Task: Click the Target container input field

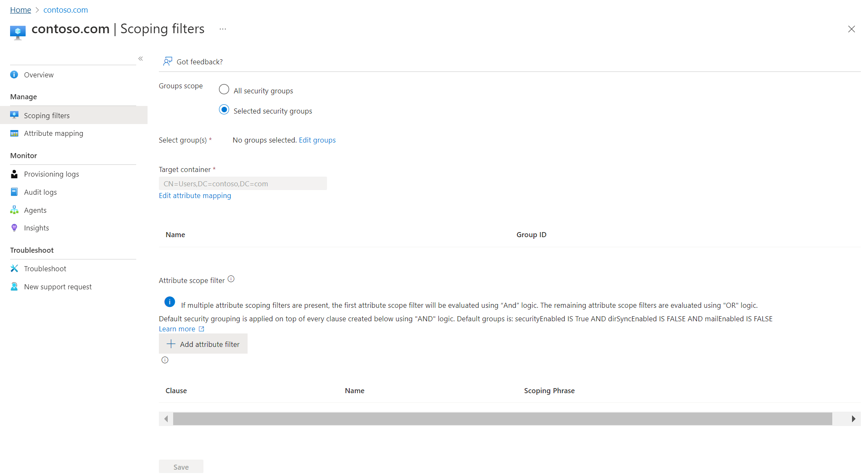Action: click(x=243, y=184)
